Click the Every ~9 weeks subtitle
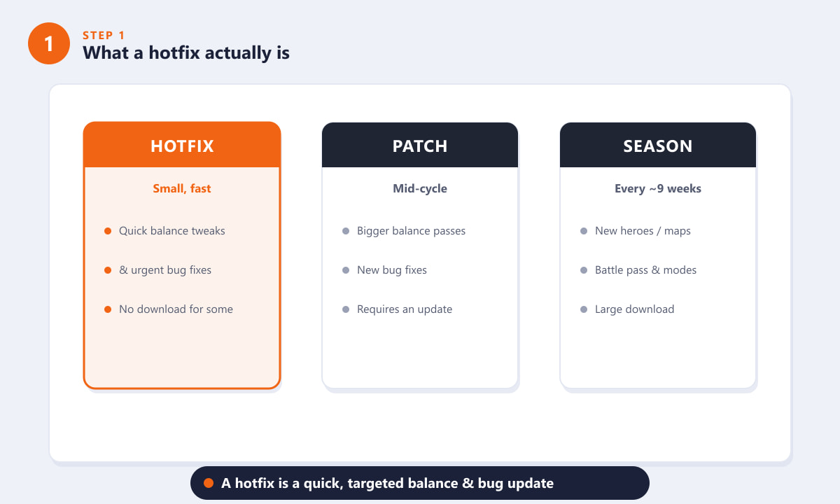840x504 pixels. tap(658, 188)
